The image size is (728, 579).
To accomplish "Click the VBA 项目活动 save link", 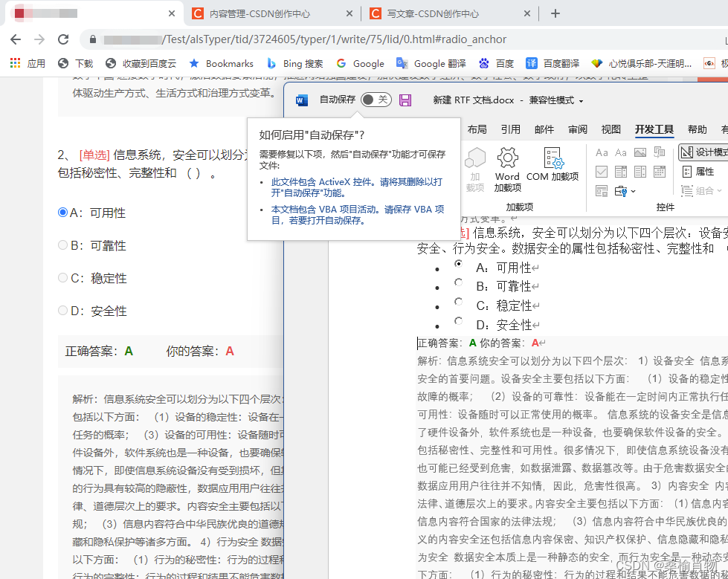I will (x=358, y=214).
